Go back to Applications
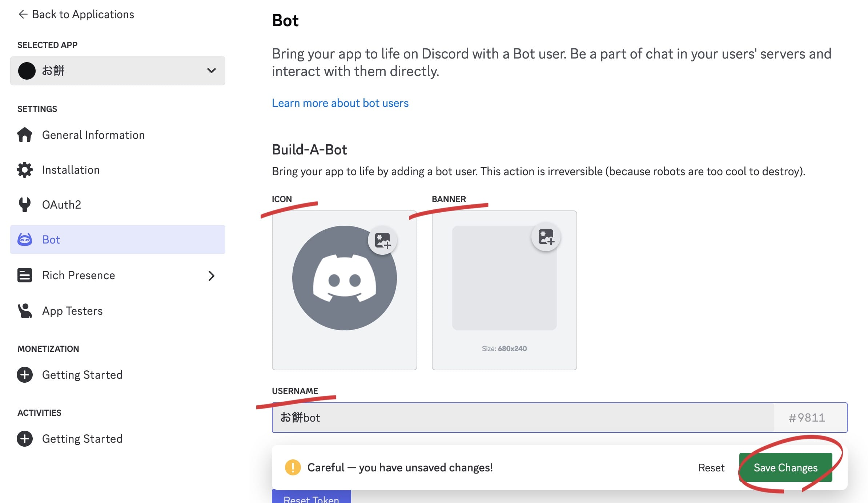Screen dimensions: 868x503 pos(76,14)
